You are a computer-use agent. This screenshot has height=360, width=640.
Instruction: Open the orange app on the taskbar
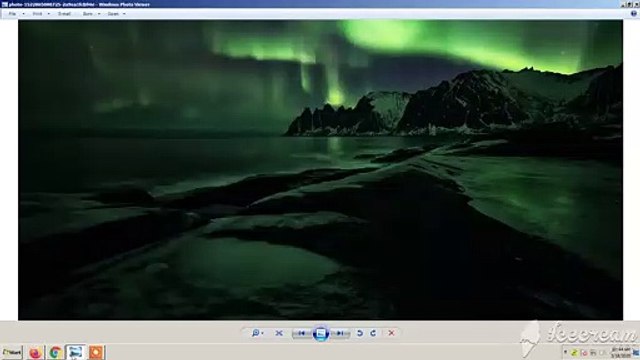96,352
